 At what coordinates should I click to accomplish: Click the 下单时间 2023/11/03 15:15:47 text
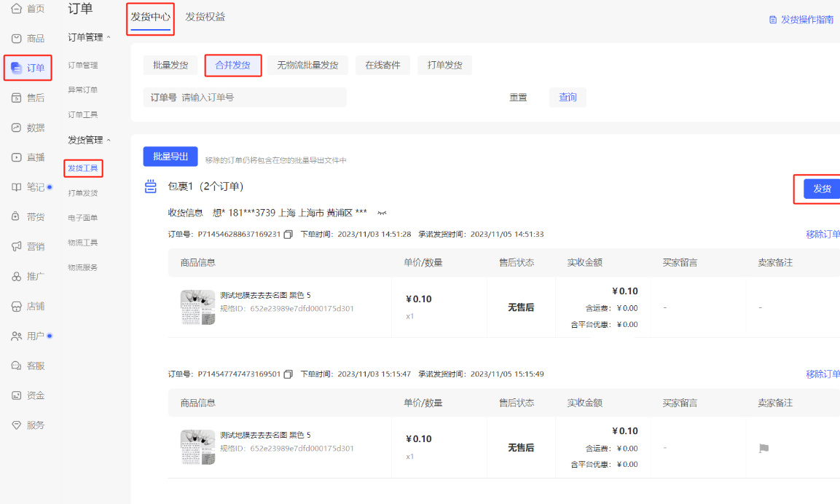[x=356, y=374]
